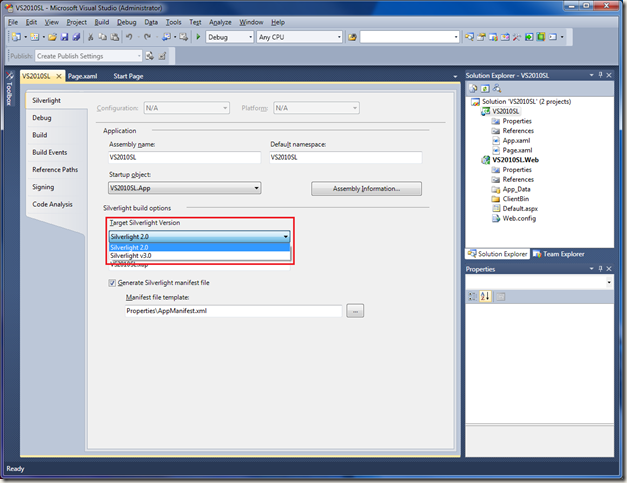Open Solution Explorer from the main toolbar
The width and height of the screenshot is (627, 483).
[x=469, y=37]
